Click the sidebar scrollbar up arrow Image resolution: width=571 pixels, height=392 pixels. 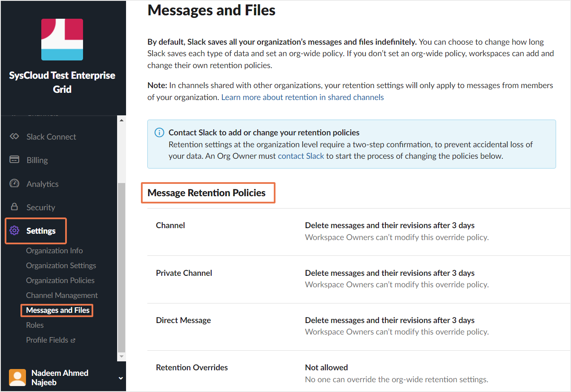pos(122,120)
